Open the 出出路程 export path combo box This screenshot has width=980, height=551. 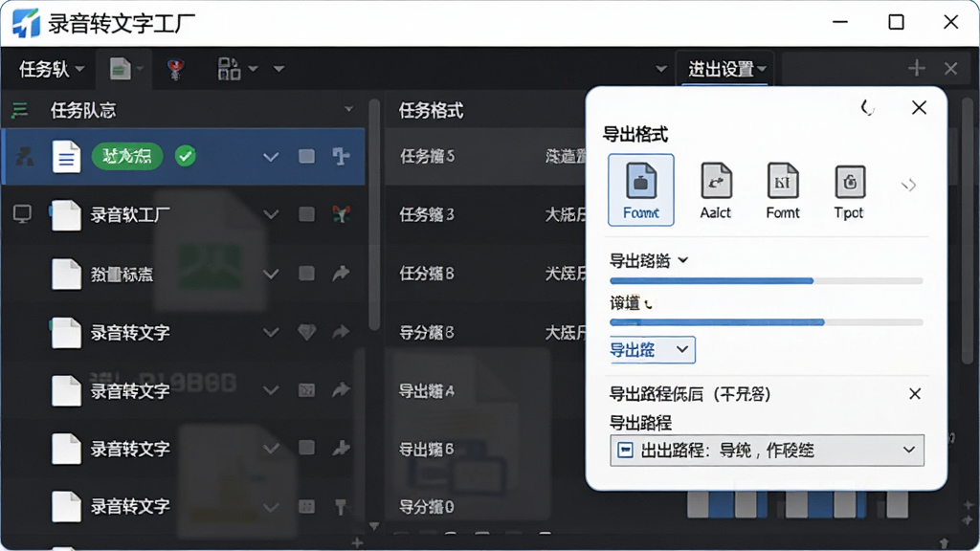(767, 451)
